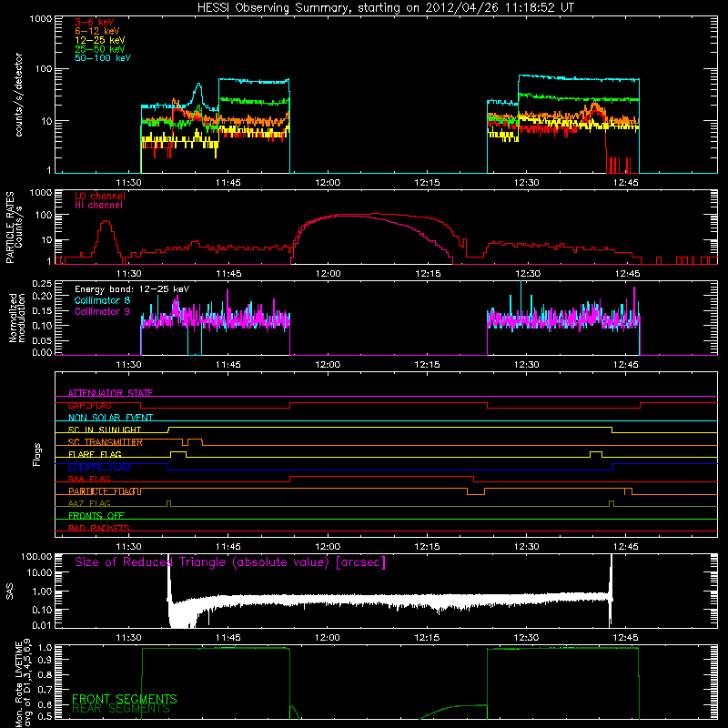Select the 'LO channel' legend label
Viewport: 728px width, 728px height.
(x=100, y=196)
